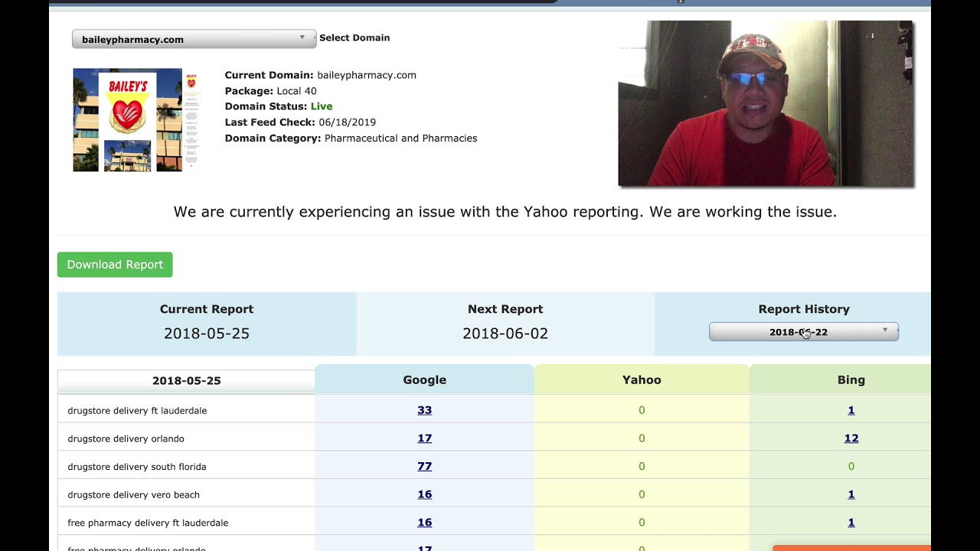Open Google rank 16 for free pharmacy delivery ft lauderdale
980x551 pixels.
click(x=424, y=523)
